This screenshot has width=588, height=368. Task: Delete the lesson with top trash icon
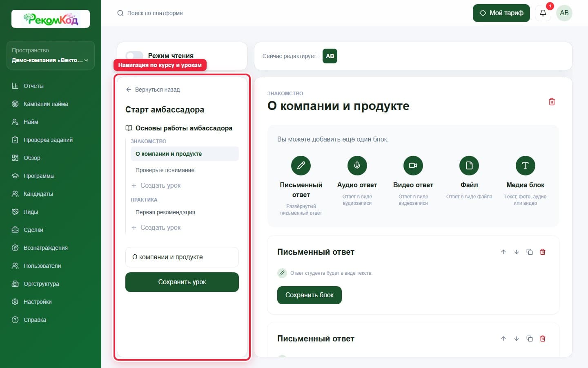click(x=552, y=102)
